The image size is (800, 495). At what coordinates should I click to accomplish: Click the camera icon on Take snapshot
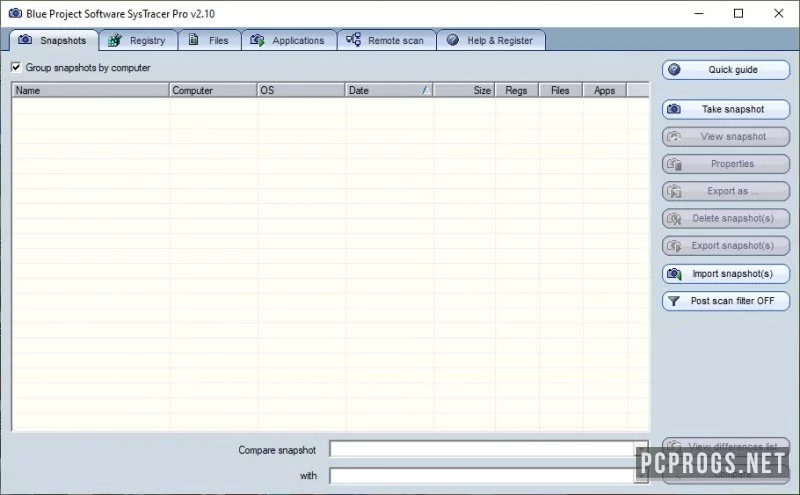[x=674, y=109]
